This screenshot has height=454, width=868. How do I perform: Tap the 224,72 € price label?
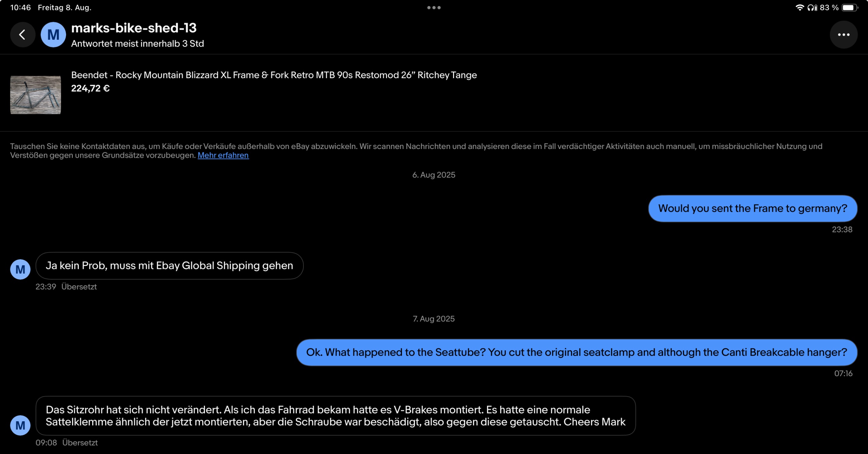point(90,89)
